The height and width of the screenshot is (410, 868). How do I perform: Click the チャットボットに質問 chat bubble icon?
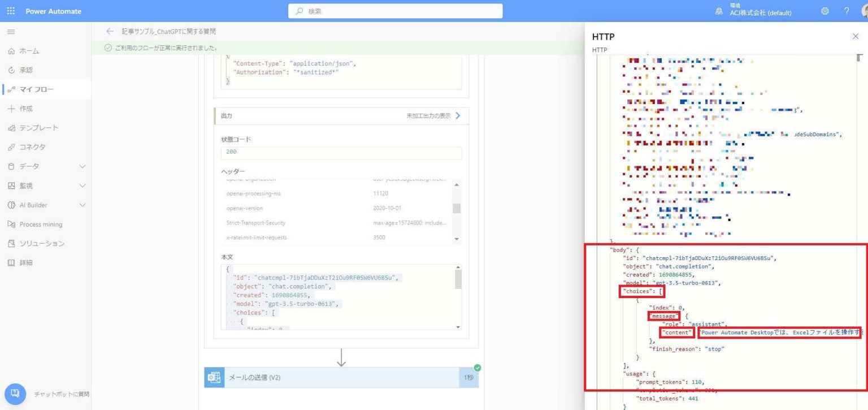tap(15, 394)
